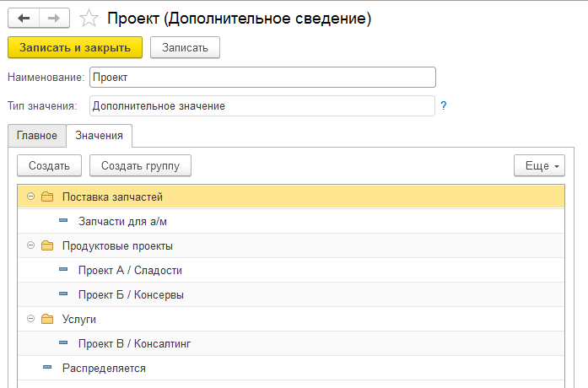588x388 pixels.
Task: Click folder icon of Поставка запчастей
Action: point(47,197)
